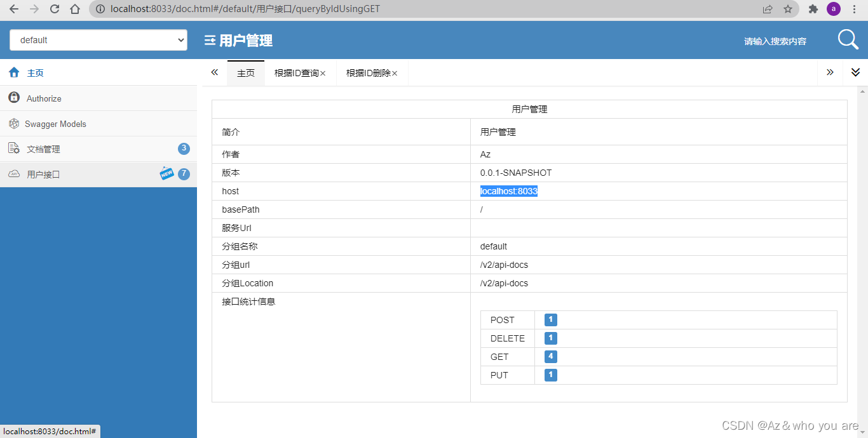This screenshot has width=868, height=438.
Task: Click the Swagger Models icon
Action: pyautogui.click(x=14, y=123)
